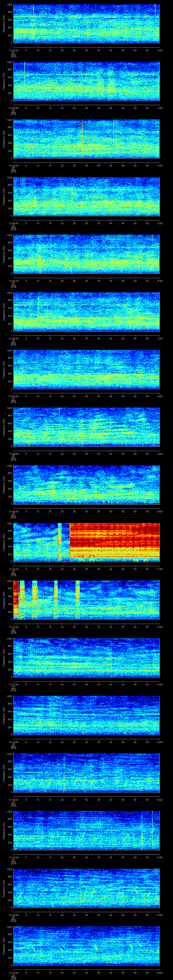Click the "2:00" end time label
Image resolution: width=173 pixels, height=980 pixels.
[160, 50]
